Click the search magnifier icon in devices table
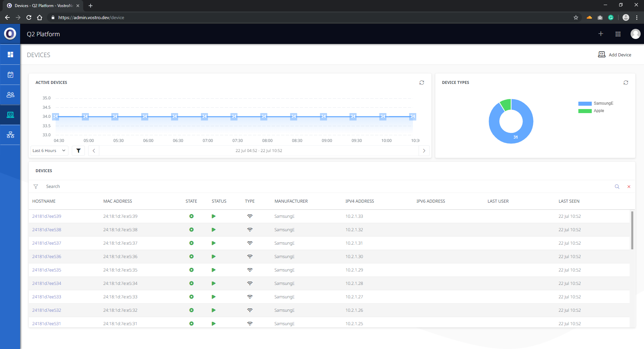 pos(617,187)
